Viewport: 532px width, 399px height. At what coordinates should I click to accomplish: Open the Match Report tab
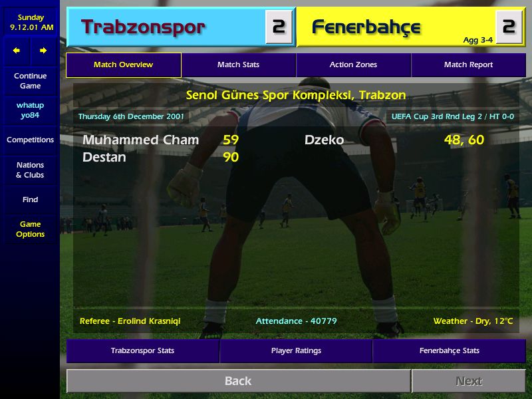[468, 65]
